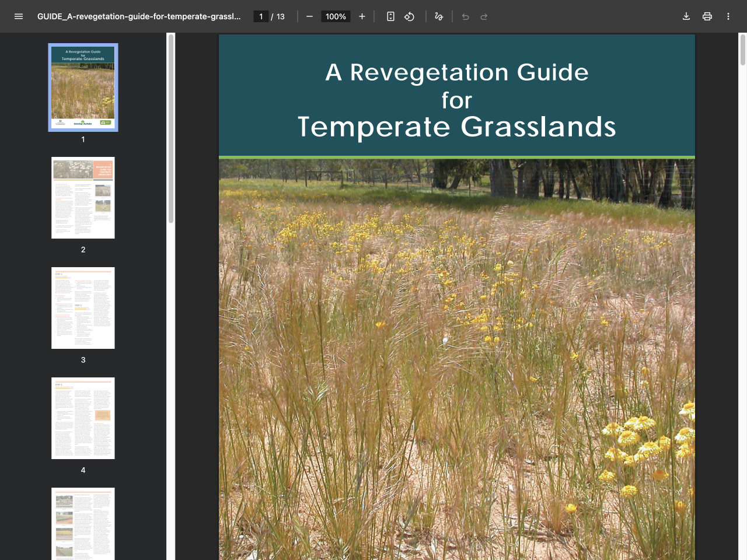Zoom out of the document

point(309,16)
